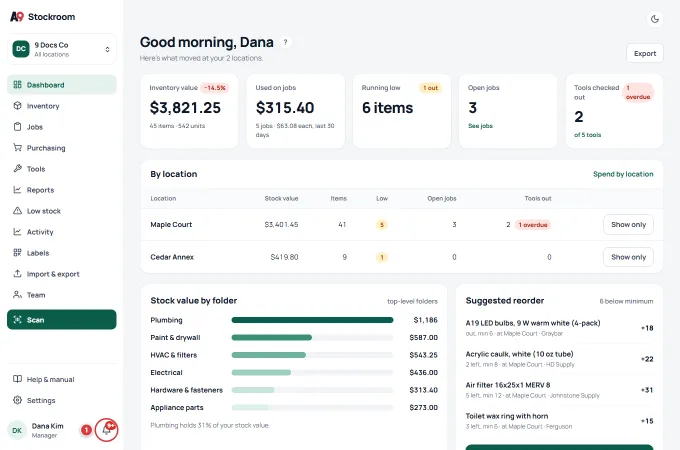Select the Electrical folder label
Viewport: 680px width, 450px height.
166,372
